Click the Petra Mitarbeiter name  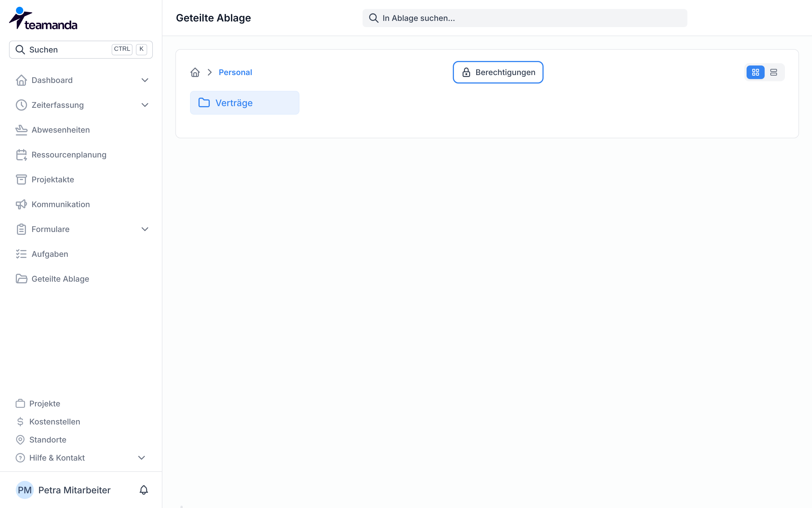[x=74, y=490]
